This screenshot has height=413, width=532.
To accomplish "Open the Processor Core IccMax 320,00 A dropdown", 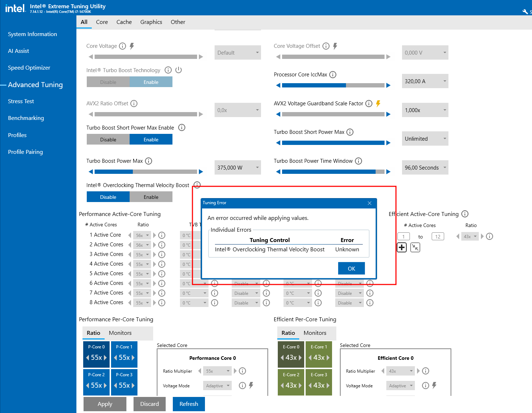I will tap(425, 81).
